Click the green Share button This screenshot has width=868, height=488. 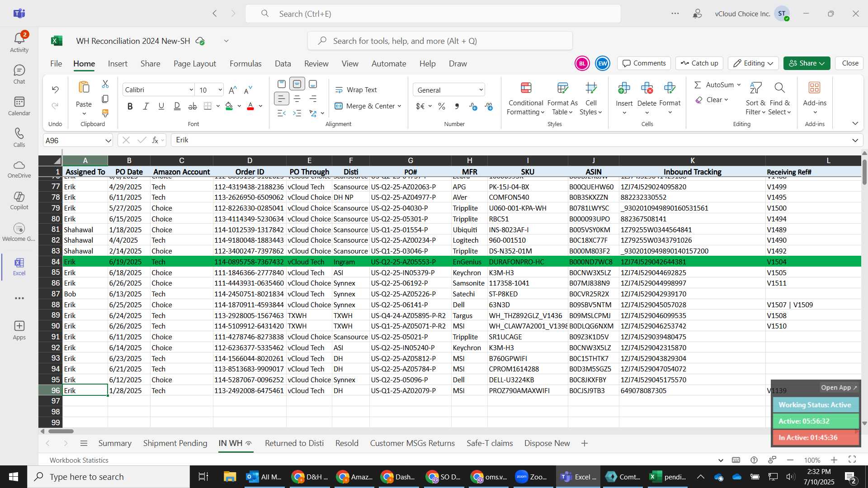(807, 63)
